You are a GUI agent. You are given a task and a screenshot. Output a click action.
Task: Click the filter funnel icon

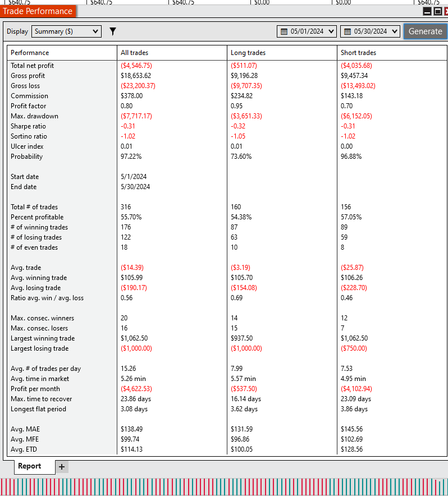[113, 31]
